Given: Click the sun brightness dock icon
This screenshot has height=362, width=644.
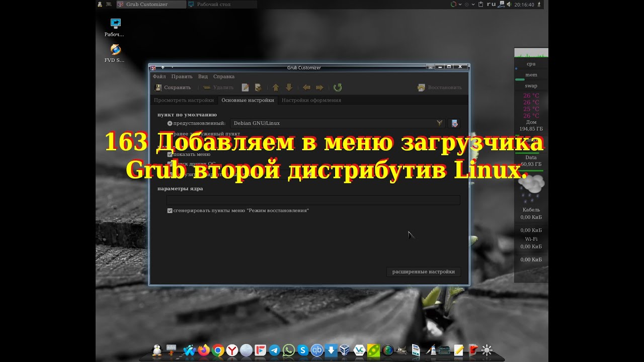Looking at the screenshot, I should pos(487,350).
